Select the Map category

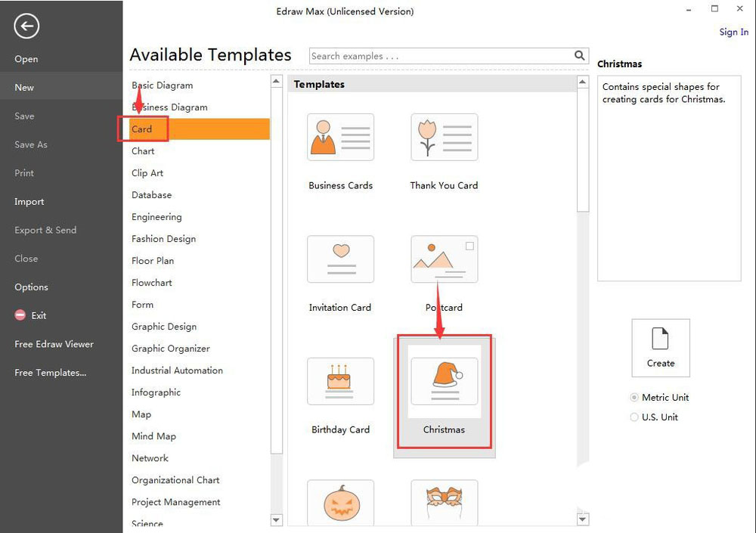[141, 414]
